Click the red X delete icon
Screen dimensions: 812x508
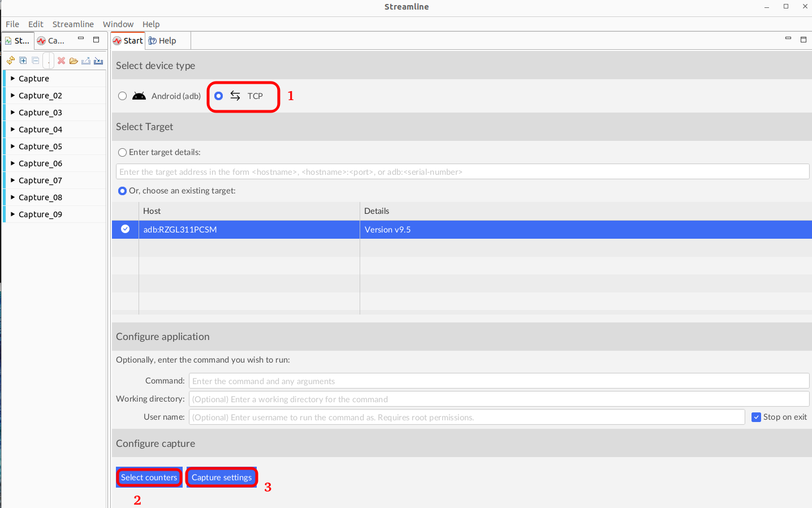pyautogui.click(x=62, y=61)
